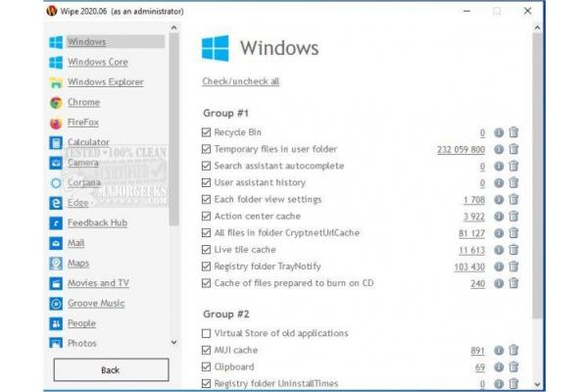Toggle Search assistant autocomplete checkbox
The height and width of the screenshot is (392, 588).
tap(206, 166)
